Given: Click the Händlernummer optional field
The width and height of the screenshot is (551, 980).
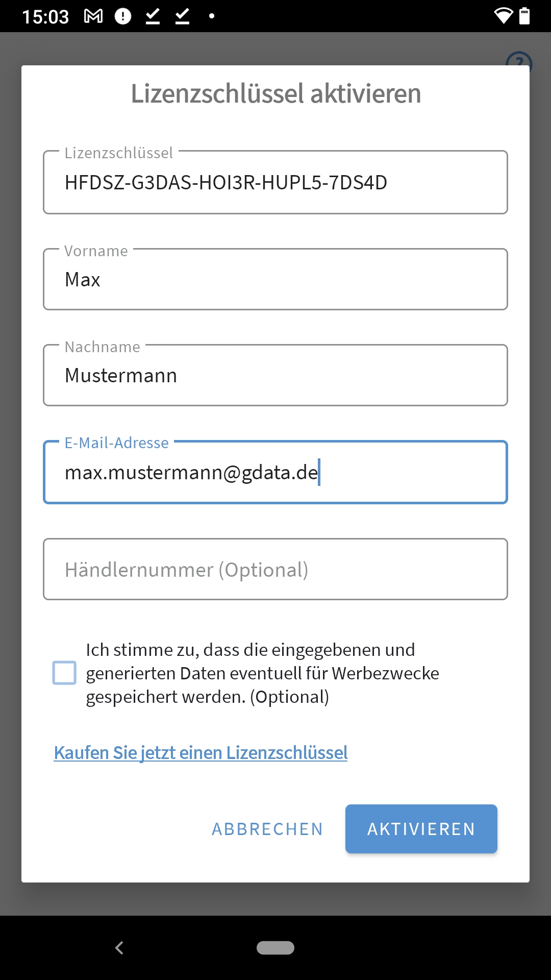Looking at the screenshot, I should point(275,569).
